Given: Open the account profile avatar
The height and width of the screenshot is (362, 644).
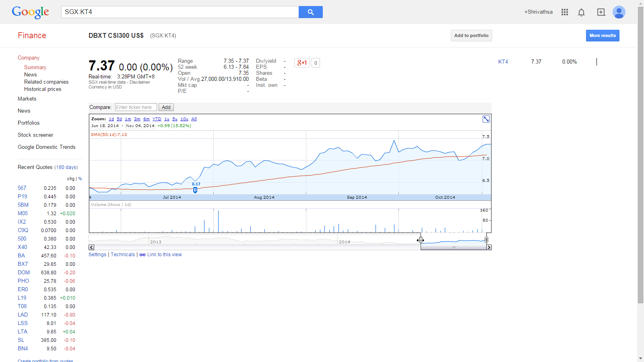Looking at the screenshot, I should click(619, 12).
